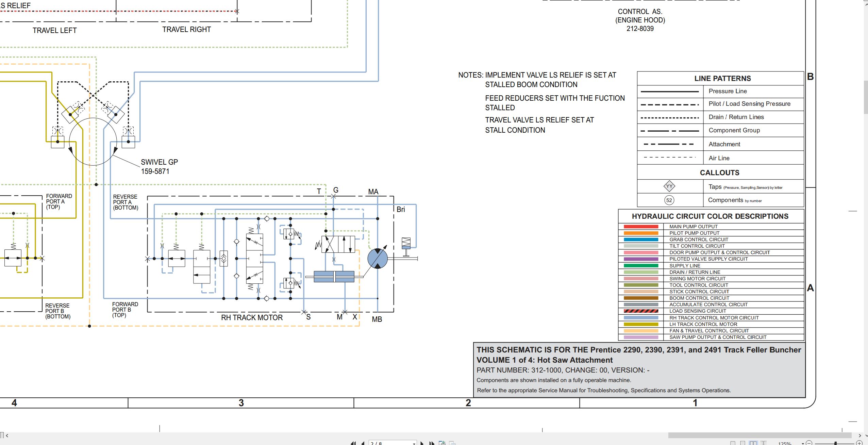868x445 pixels.
Task: Click the striped LOAD SENSING CIRCUIT swatch
Action: [x=641, y=311]
